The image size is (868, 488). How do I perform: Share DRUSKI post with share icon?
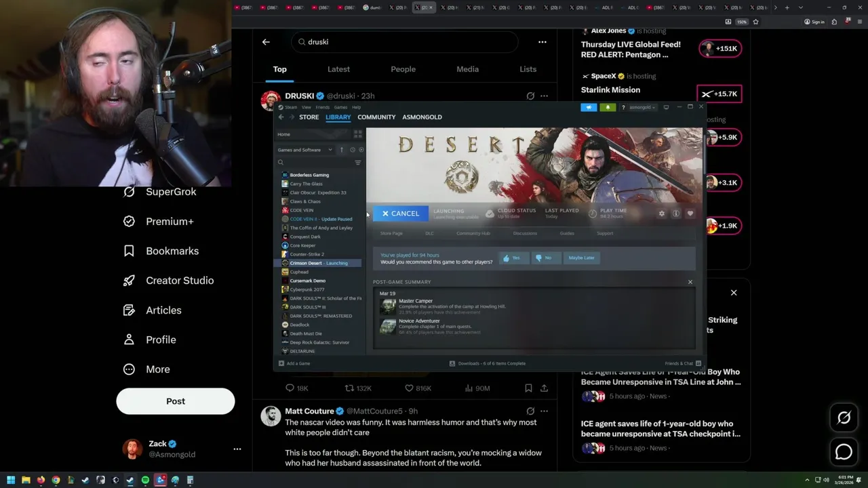(544, 388)
